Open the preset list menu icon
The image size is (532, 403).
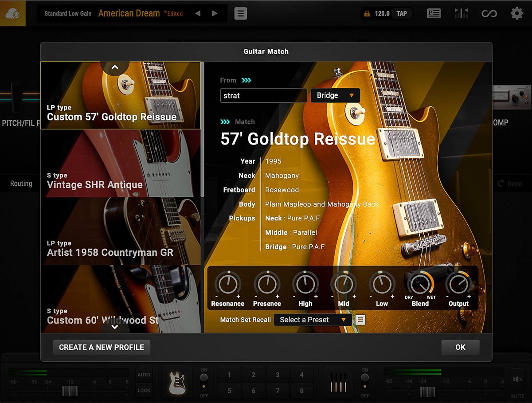240,13
